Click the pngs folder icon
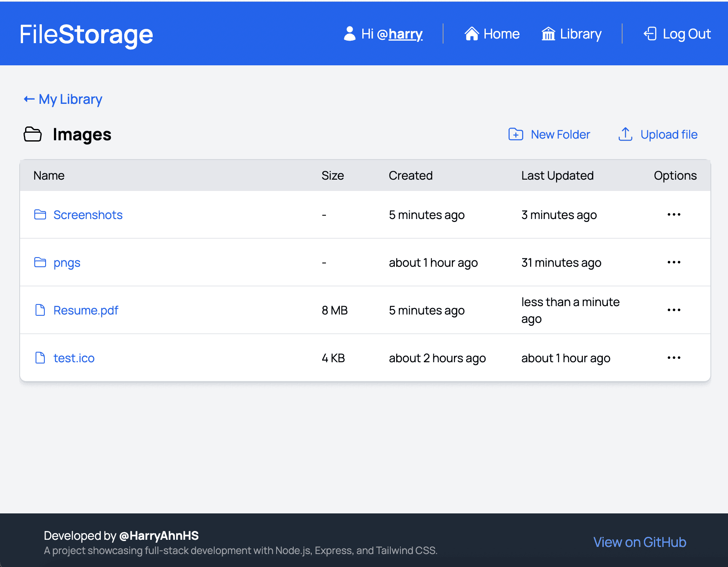This screenshot has height=567, width=728. pyautogui.click(x=40, y=263)
